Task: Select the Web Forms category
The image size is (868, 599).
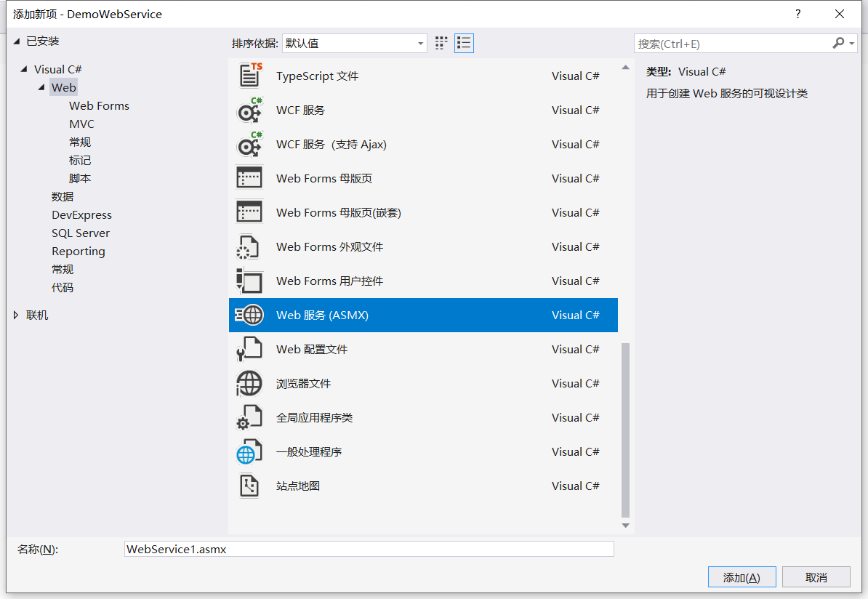Action: [x=99, y=105]
